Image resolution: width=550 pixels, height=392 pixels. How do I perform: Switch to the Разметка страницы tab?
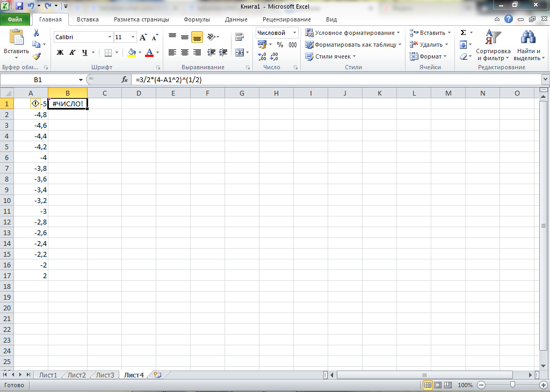pyautogui.click(x=141, y=20)
